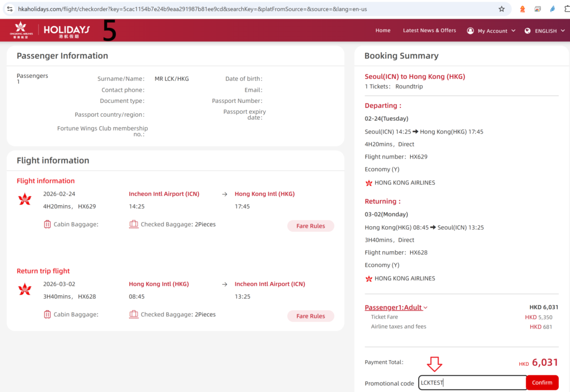The width and height of the screenshot is (570, 392).
Task: Click the promotional code input field
Action: point(472,383)
